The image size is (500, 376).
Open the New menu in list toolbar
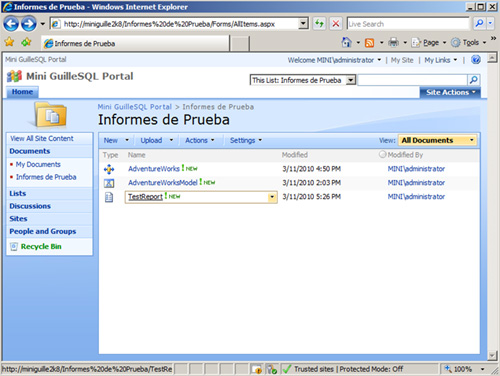116,140
